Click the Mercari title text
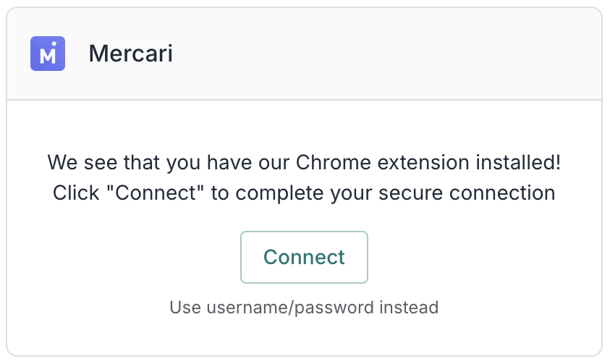The image size is (610, 364). 131,54
